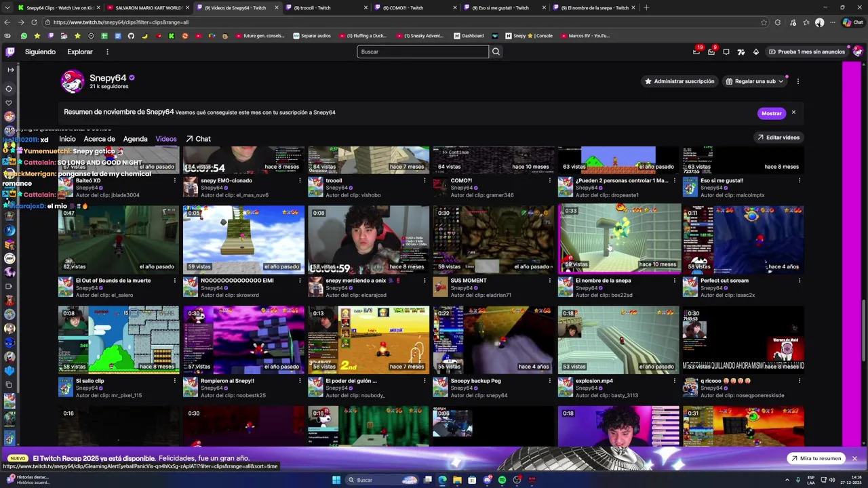Open the Chat popout link
Screen dimensions: 868x488
tap(198, 139)
